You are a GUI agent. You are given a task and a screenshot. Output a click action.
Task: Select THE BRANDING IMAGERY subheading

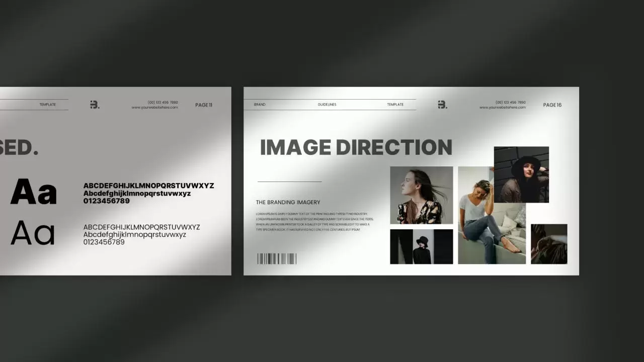(x=288, y=202)
